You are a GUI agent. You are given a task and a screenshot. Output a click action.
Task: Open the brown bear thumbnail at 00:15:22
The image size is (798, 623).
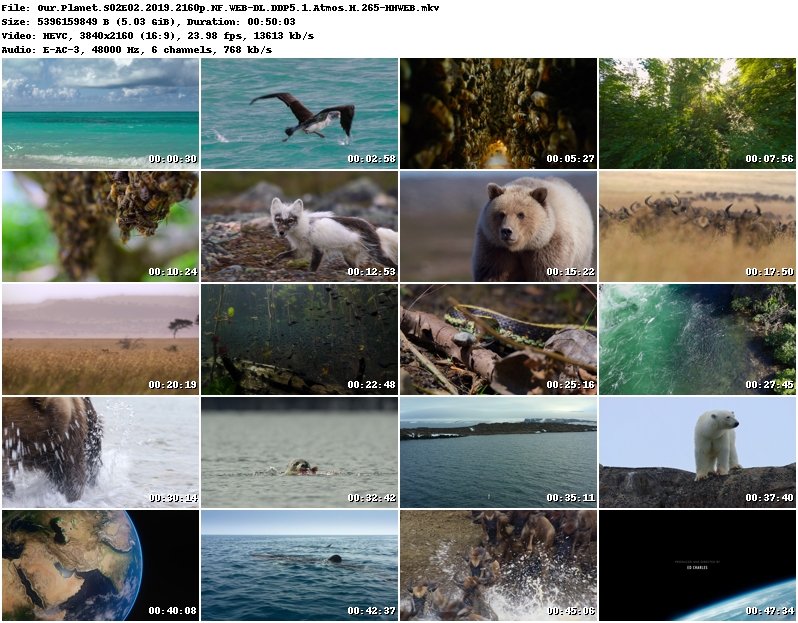click(498, 226)
